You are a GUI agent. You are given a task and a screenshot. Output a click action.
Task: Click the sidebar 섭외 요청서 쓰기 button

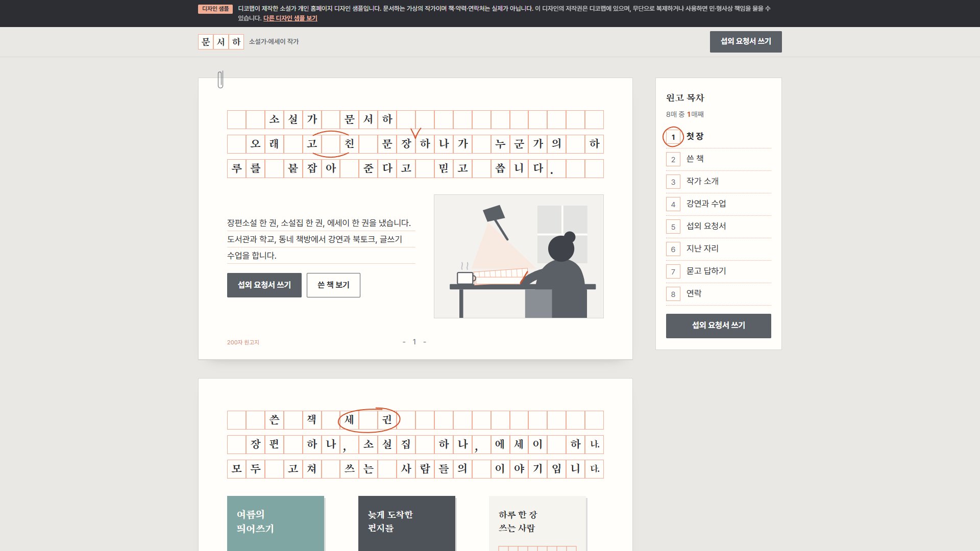click(x=719, y=326)
